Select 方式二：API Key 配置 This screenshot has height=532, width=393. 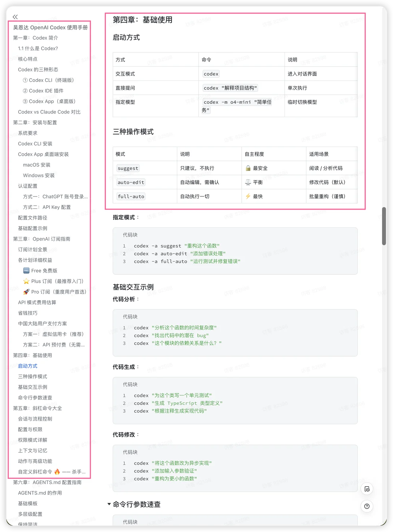point(47,207)
